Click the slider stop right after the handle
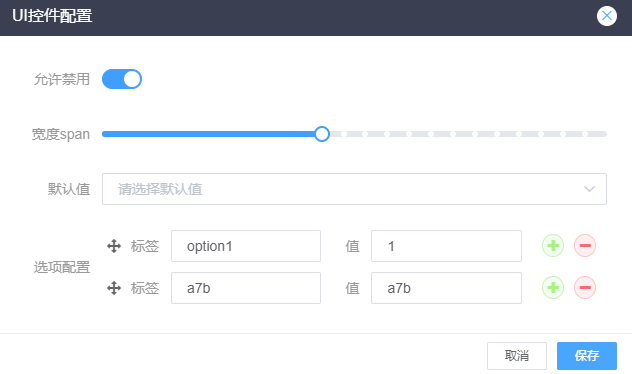Image resolution: width=632 pixels, height=374 pixels. tap(344, 134)
